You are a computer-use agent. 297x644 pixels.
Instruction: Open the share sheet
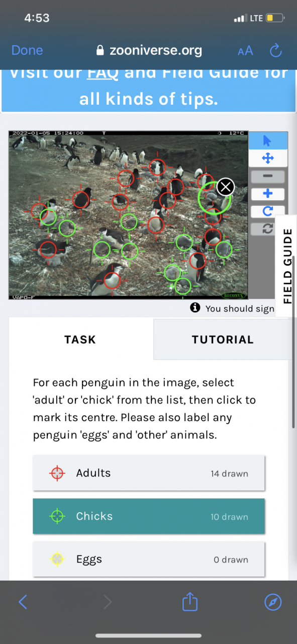coord(190,602)
